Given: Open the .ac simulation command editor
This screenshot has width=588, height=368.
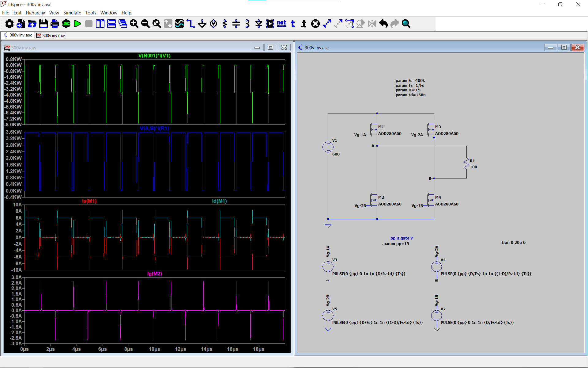Looking at the screenshot, I should (66, 24).
